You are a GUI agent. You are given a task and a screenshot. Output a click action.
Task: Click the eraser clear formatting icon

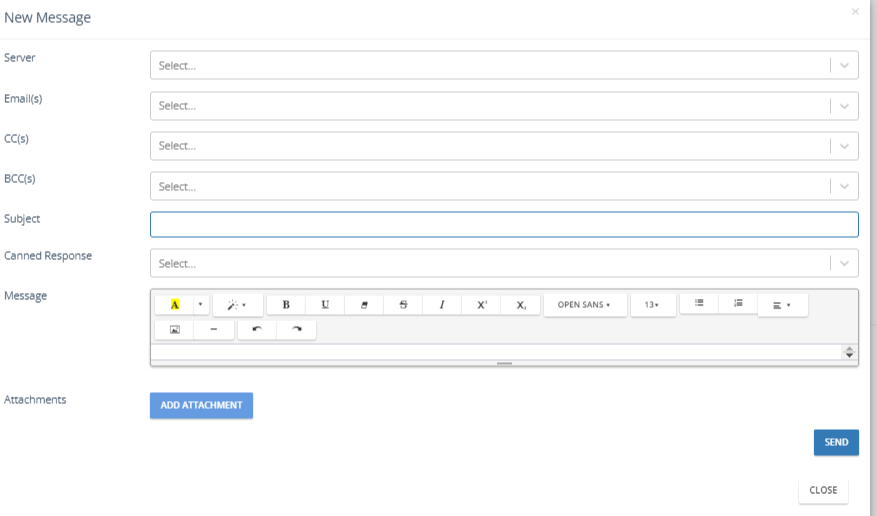[x=364, y=305]
